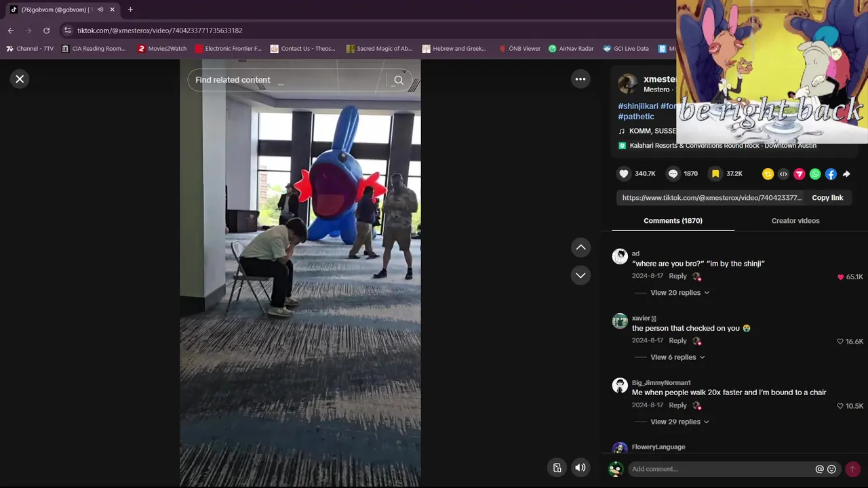Open new browser tab with plus
868x488 pixels.
tap(130, 9)
